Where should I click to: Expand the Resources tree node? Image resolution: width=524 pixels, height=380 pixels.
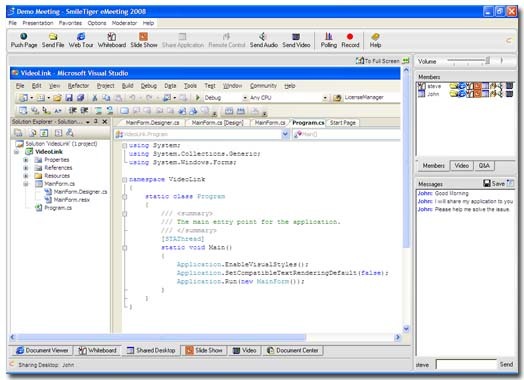click(x=26, y=176)
